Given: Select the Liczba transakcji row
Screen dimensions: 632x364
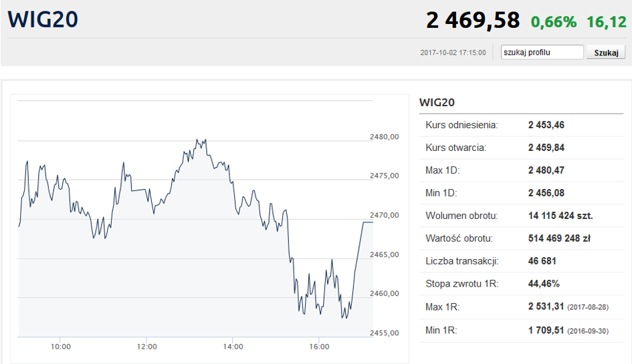Looking at the screenshot, I should point(522,261).
